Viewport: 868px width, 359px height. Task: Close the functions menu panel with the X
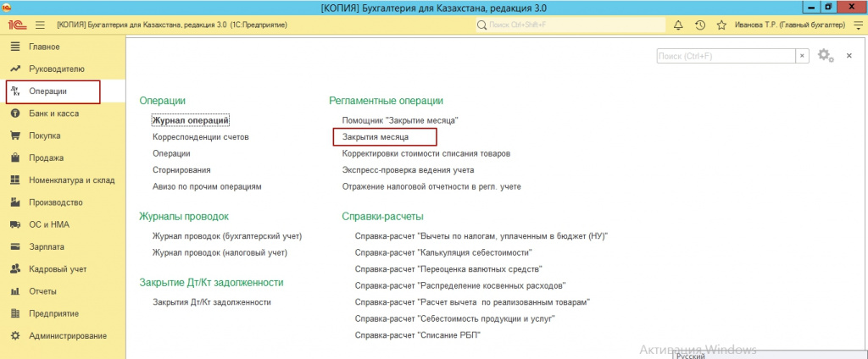coord(849,56)
